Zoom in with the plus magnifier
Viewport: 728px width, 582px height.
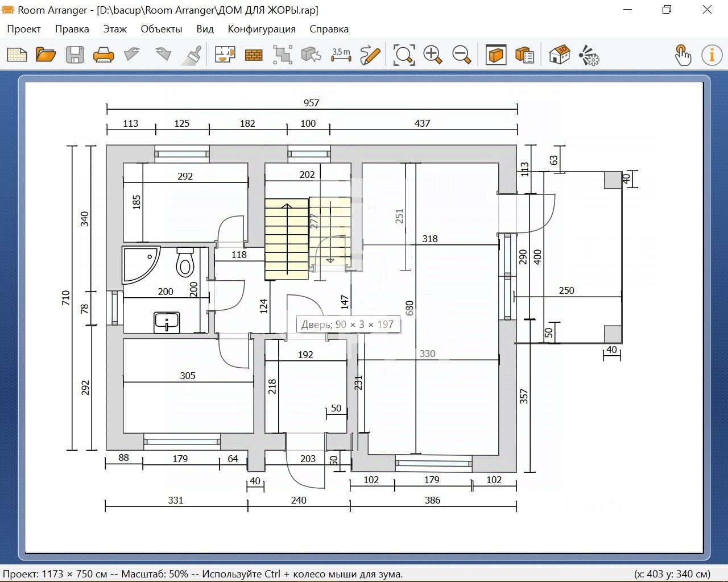coord(433,55)
